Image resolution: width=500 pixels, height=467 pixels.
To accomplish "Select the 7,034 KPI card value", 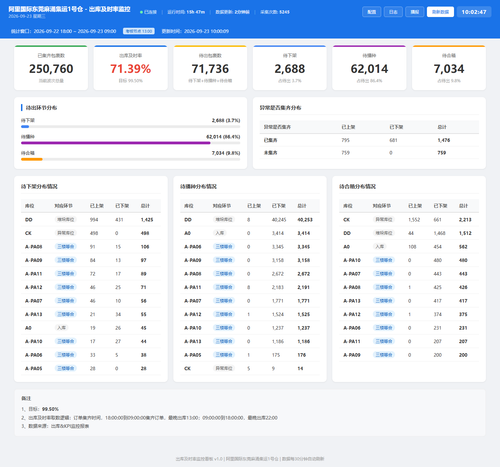I will (449, 69).
